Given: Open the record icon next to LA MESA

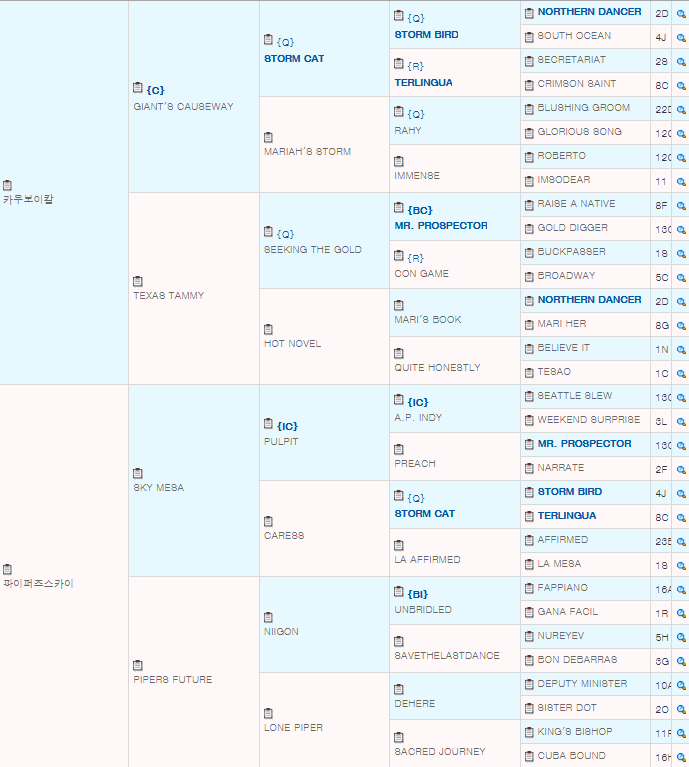Looking at the screenshot, I should (529, 564).
